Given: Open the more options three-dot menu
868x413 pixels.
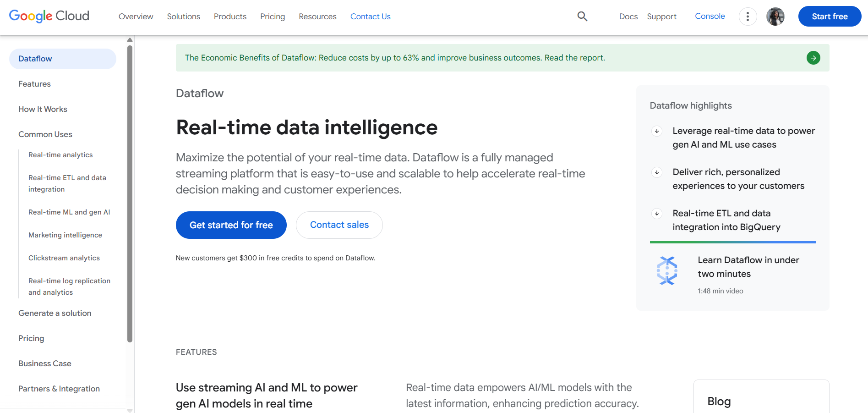Looking at the screenshot, I should [x=748, y=16].
